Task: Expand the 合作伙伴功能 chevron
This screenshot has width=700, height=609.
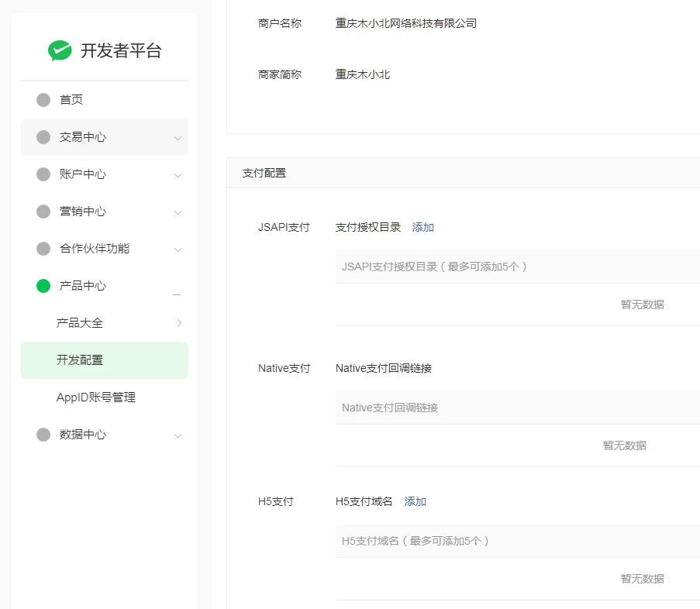Action: click(x=178, y=249)
